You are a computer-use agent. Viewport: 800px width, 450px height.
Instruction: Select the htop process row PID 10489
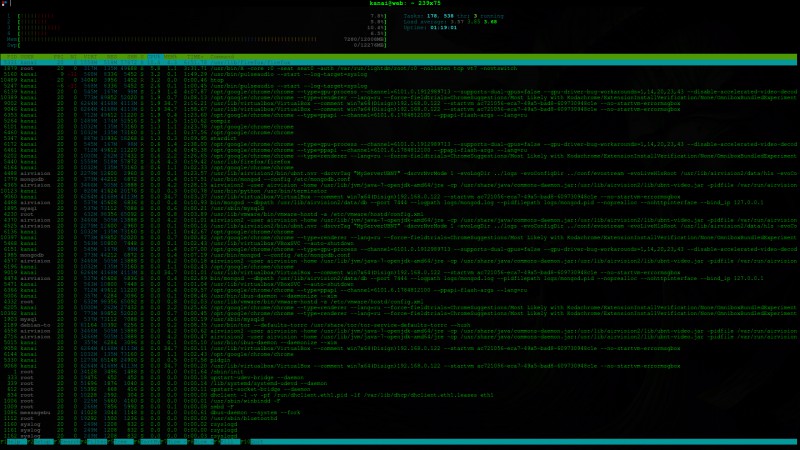[x=398, y=80]
